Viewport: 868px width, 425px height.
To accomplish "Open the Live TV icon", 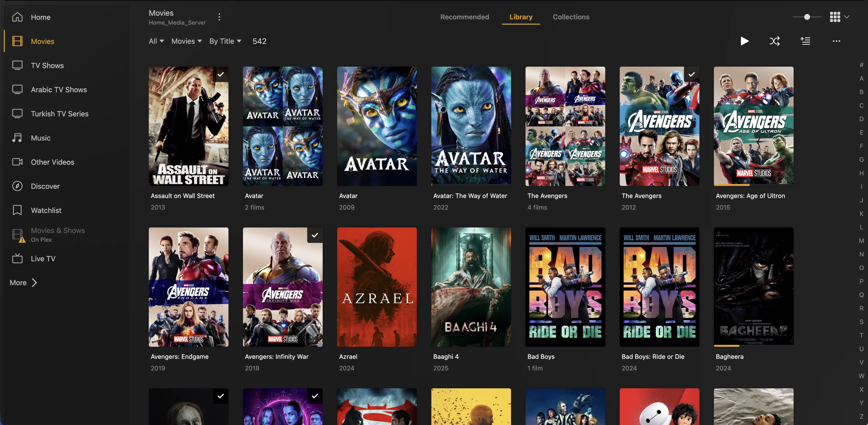I will [x=17, y=259].
